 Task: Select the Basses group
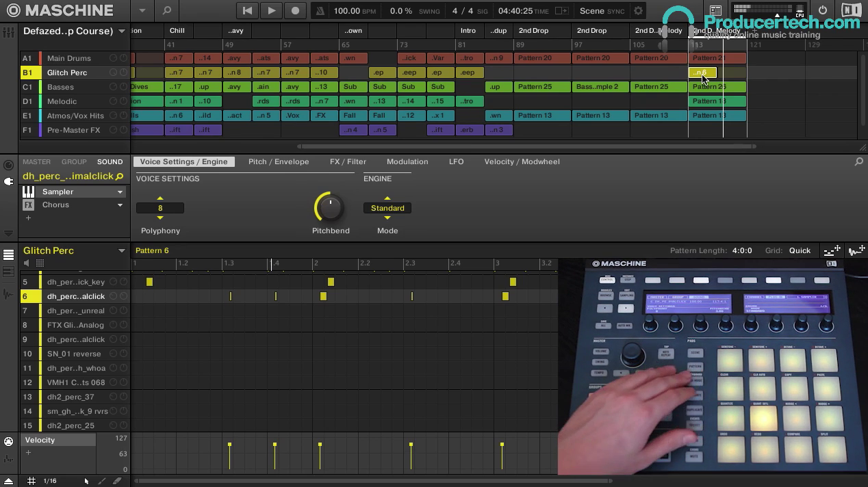[60, 87]
